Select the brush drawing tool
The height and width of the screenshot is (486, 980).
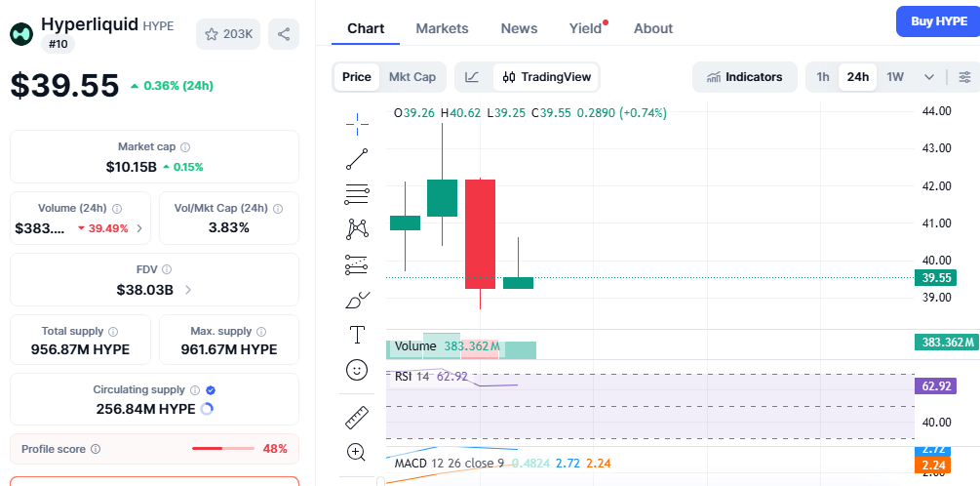[x=357, y=300]
